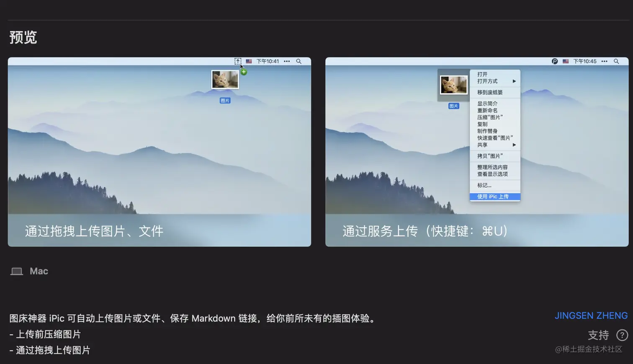Screen dimensions: 633x364
Task: Click the US flag input icon in left preview
Action: coord(249,61)
